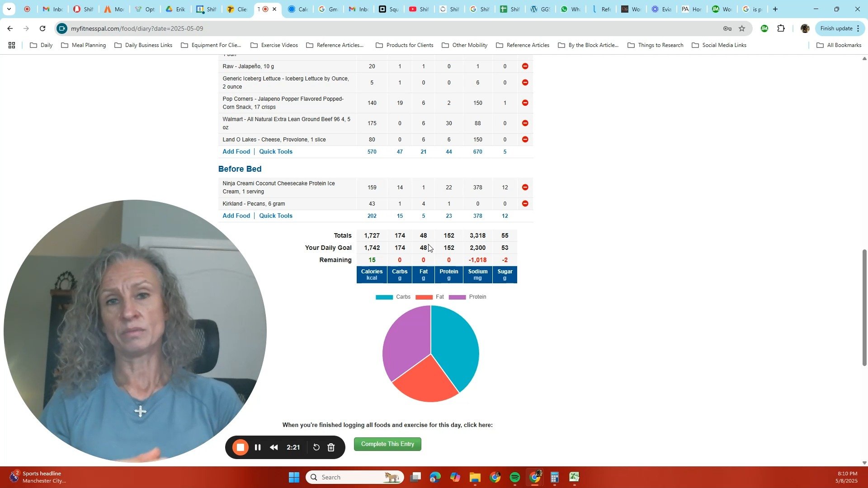Open File Explorer from taskbar
868x488 pixels.
click(x=475, y=477)
